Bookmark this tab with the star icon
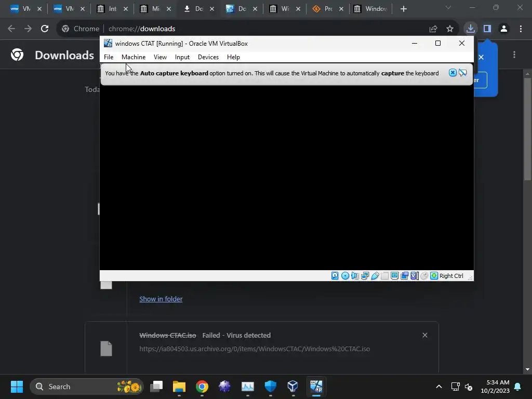 pos(450,29)
